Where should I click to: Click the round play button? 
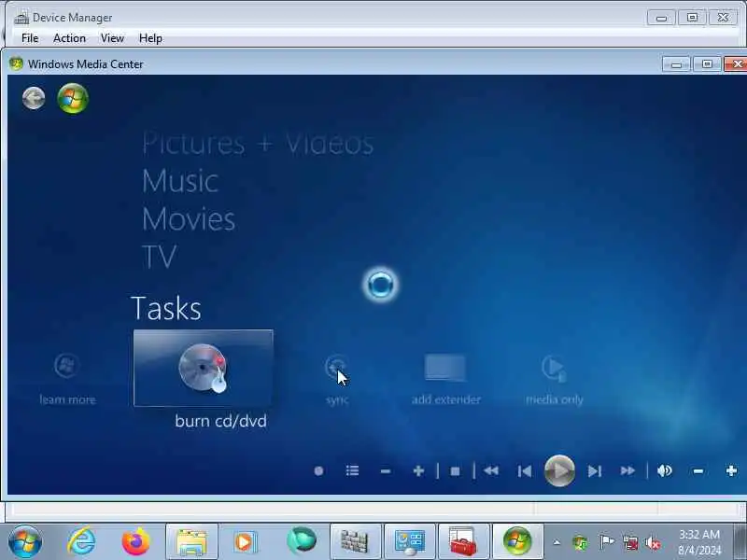pyautogui.click(x=559, y=470)
